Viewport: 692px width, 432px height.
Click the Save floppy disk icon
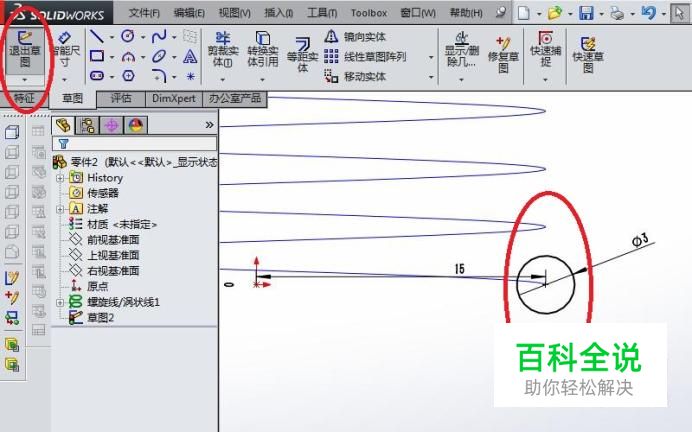click(x=586, y=13)
